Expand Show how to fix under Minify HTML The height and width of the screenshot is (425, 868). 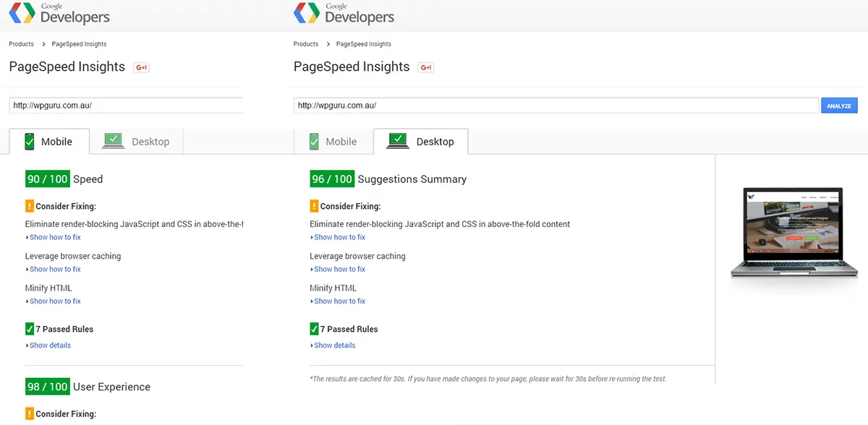54,301
